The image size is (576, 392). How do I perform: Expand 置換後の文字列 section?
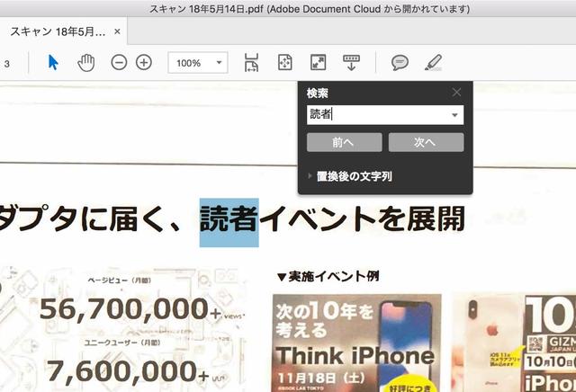pos(350,176)
